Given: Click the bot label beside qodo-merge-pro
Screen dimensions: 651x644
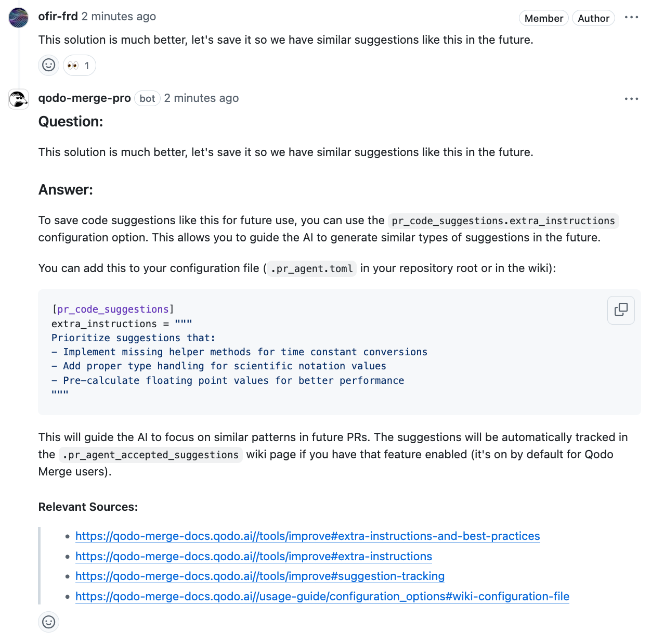Looking at the screenshot, I should (147, 98).
